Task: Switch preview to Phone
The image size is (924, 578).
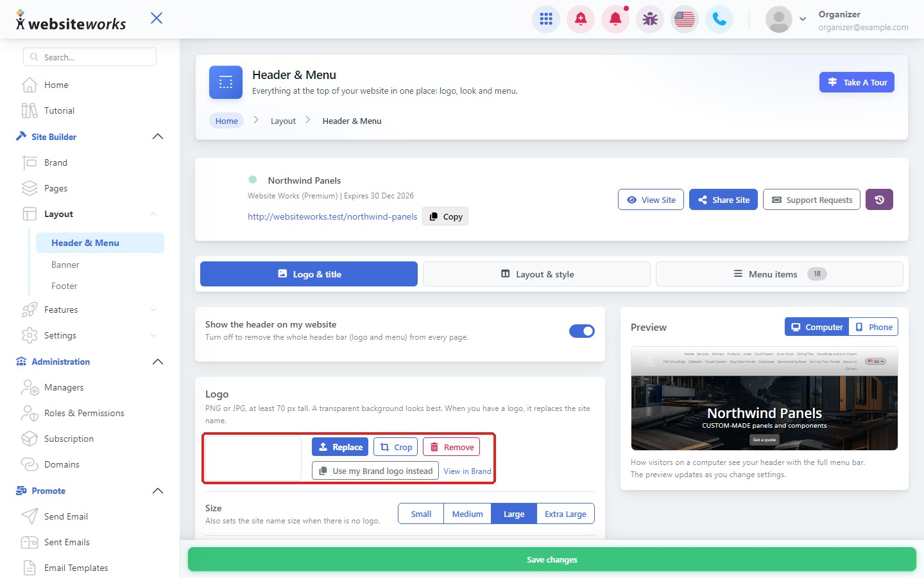Action: (x=873, y=327)
